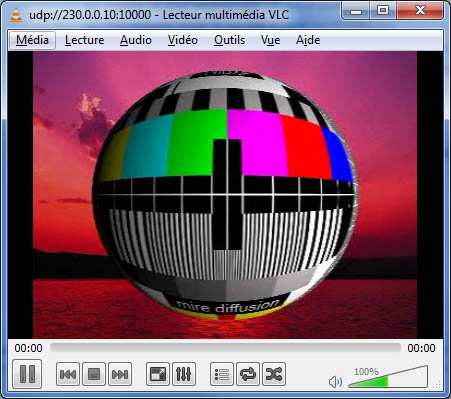Open the Lecture menu
This screenshot has width=451, height=399.
84,40
